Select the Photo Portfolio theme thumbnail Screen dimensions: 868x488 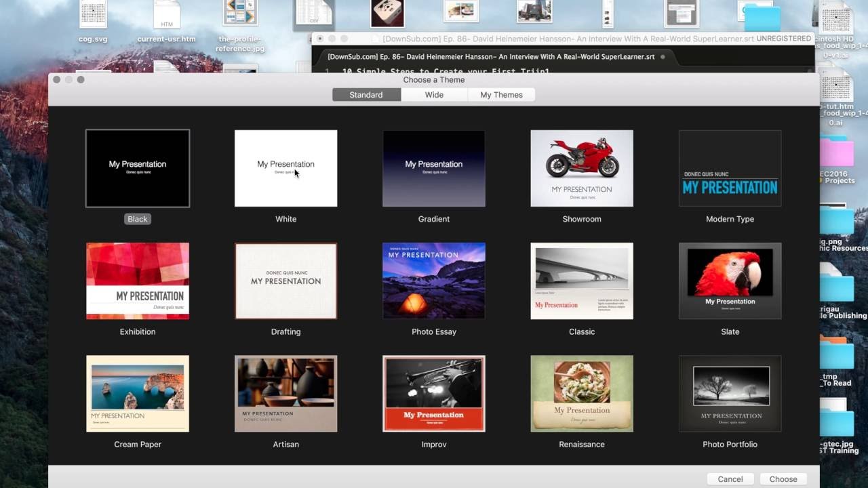click(730, 393)
